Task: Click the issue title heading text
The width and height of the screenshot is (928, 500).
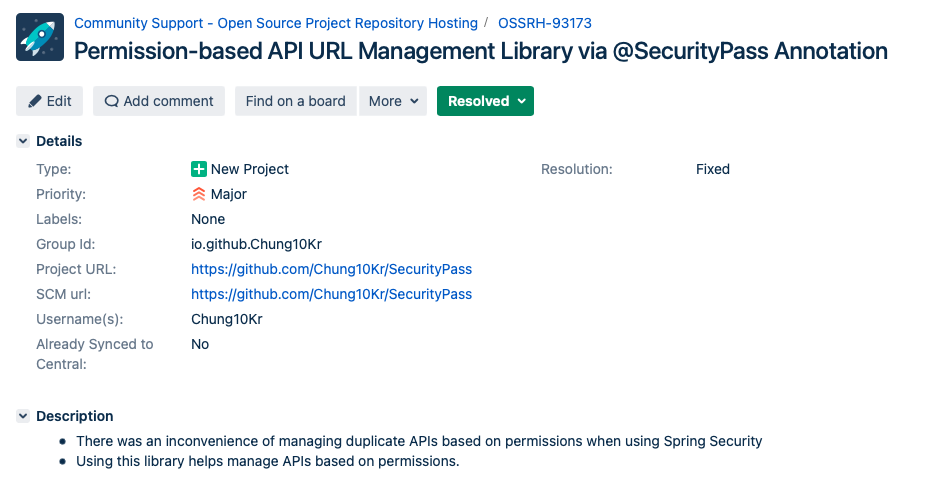Action: tap(481, 50)
